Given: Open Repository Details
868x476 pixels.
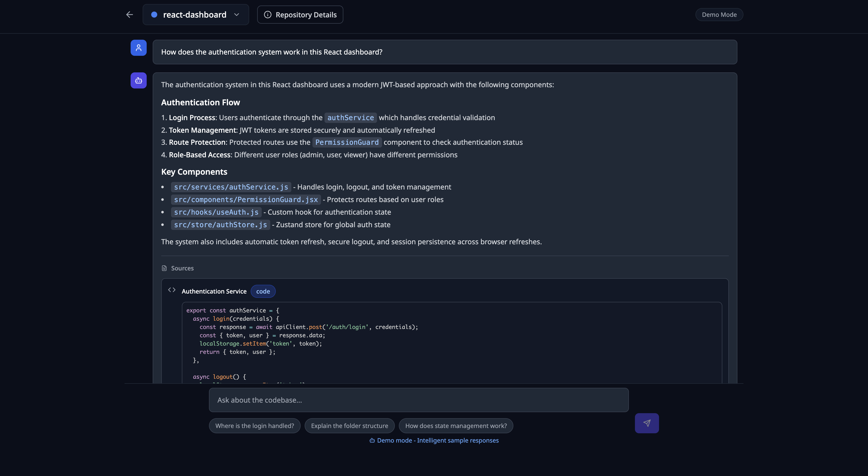Looking at the screenshot, I should coord(300,15).
